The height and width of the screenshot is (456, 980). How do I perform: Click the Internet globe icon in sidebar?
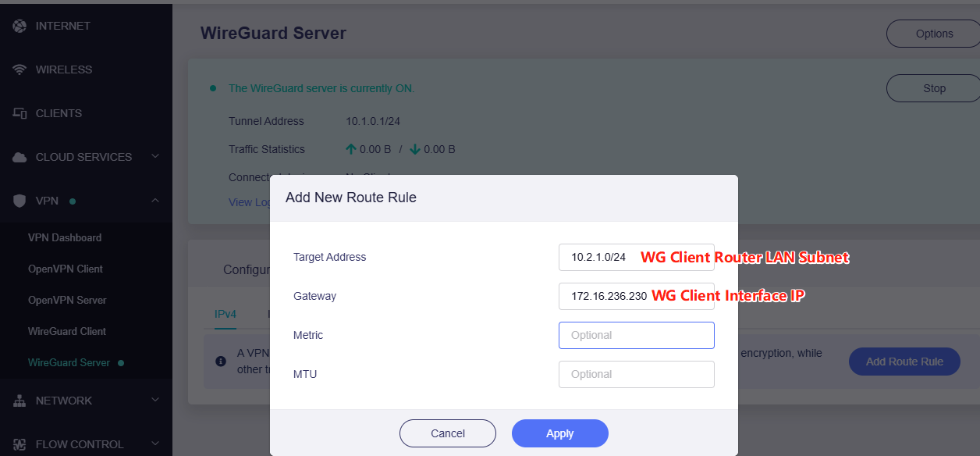(20, 26)
